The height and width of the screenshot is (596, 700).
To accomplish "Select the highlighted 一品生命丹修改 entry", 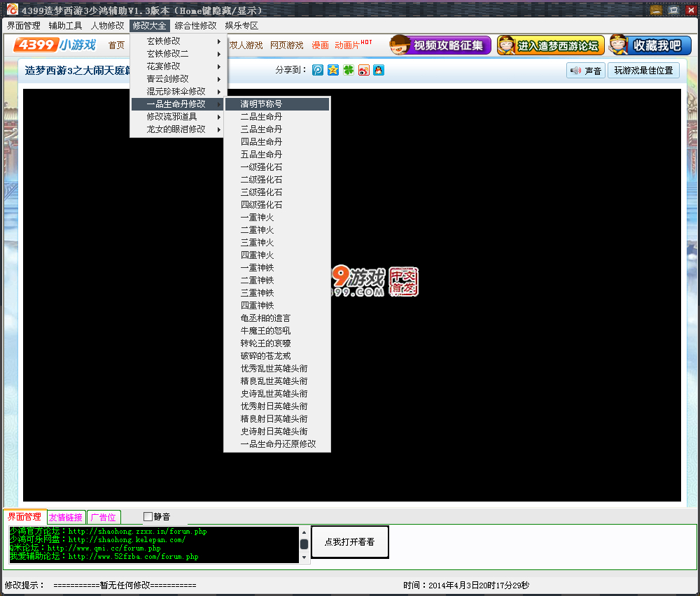I will 178,104.
